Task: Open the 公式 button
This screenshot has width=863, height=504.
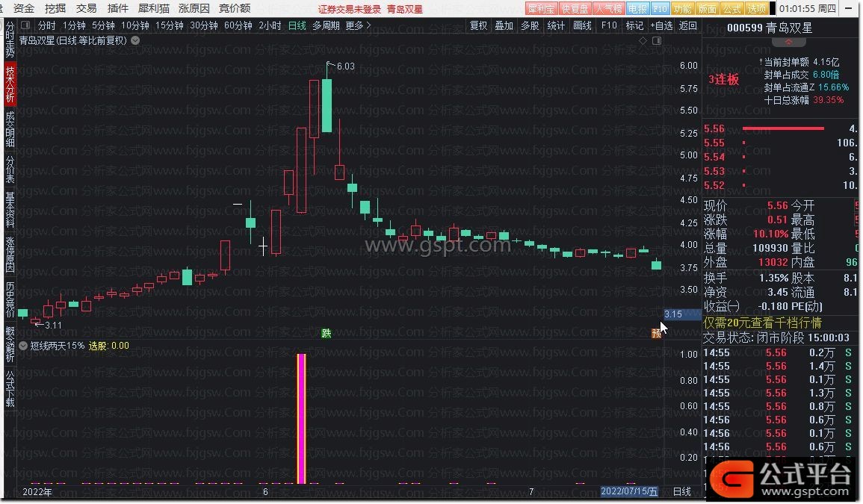Action: click(732, 9)
